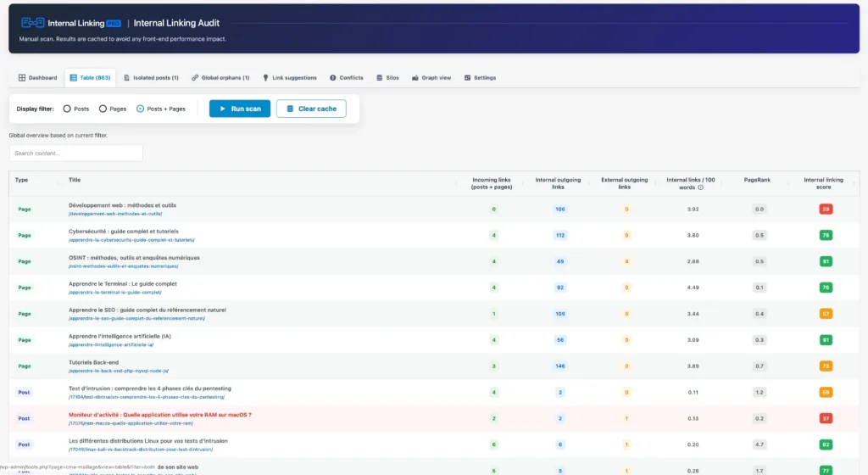Click the Settings tab icon

click(467, 77)
